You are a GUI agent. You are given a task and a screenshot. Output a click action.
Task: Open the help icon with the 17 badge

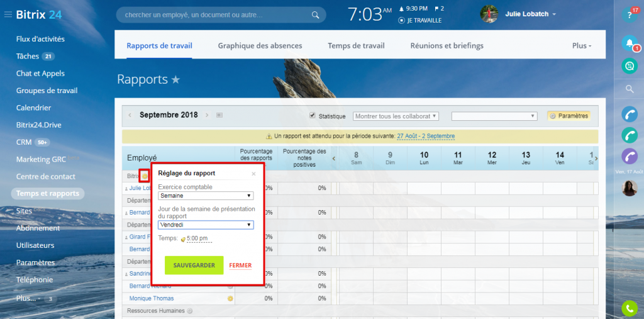point(629,15)
